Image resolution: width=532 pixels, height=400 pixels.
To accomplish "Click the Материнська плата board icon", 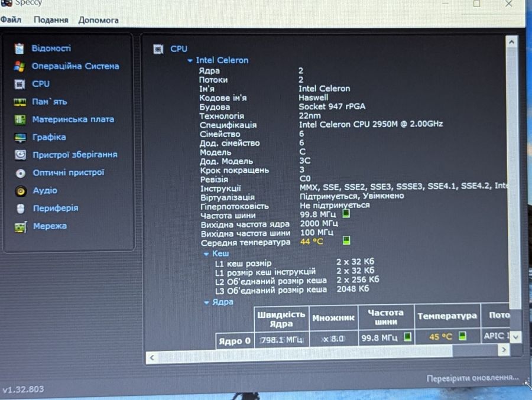I will point(20,120).
